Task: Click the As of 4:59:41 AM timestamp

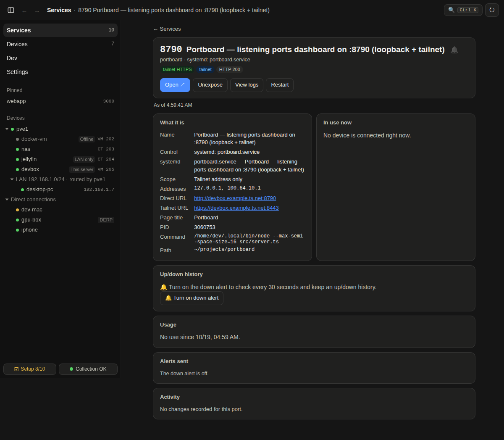Action: pyautogui.click(x=173, y=105)
